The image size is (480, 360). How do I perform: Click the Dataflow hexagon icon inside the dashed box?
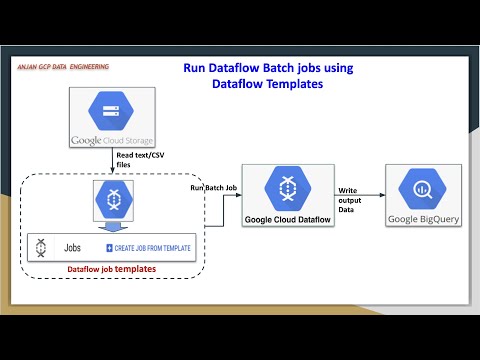click(x=114, y=199)
